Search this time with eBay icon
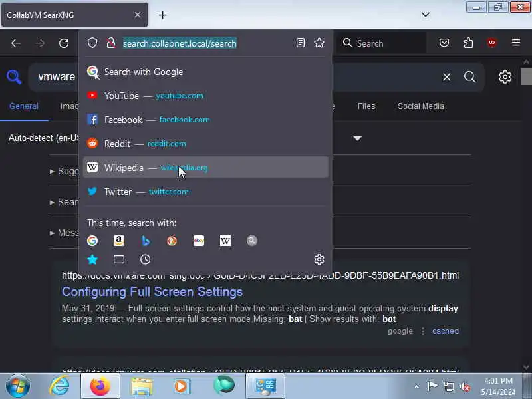Image resolution: width=532 pixels, height=399 pixels. click(199, 241)
